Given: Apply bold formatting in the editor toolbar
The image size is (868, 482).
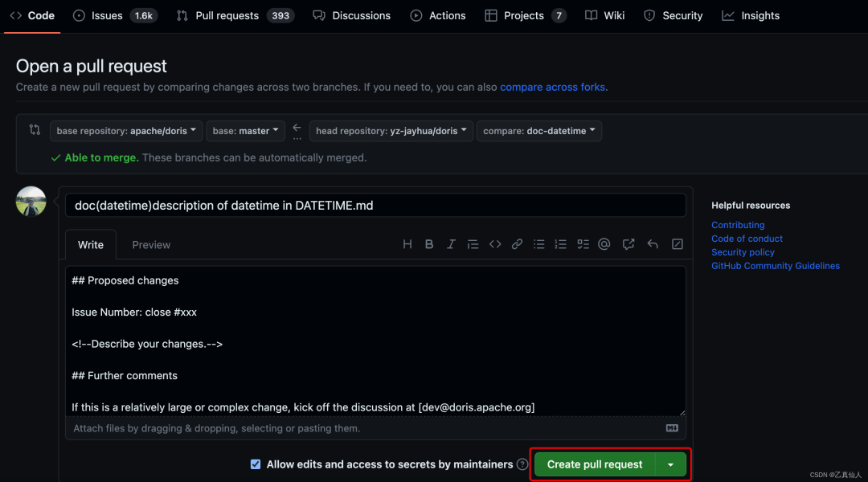Looking at the screenshot, I should (x=429, y=244).
